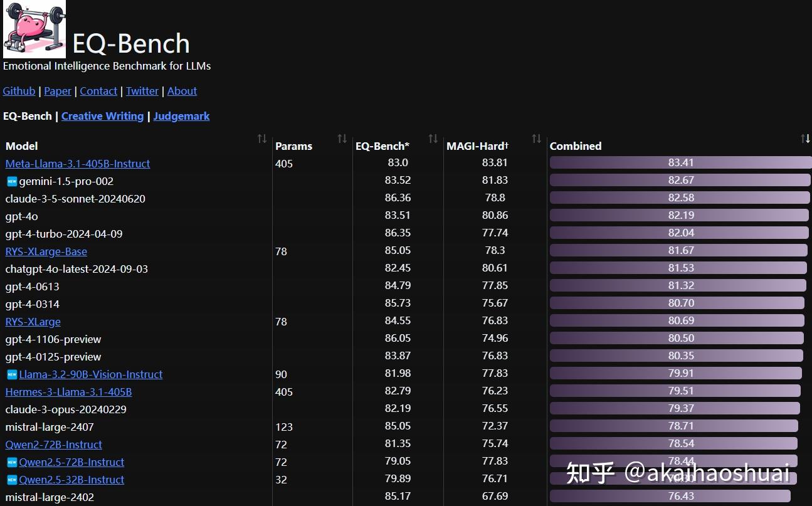Click the EQ-Bench* column header
The image size is (812, 506).
tap(382, 146)
